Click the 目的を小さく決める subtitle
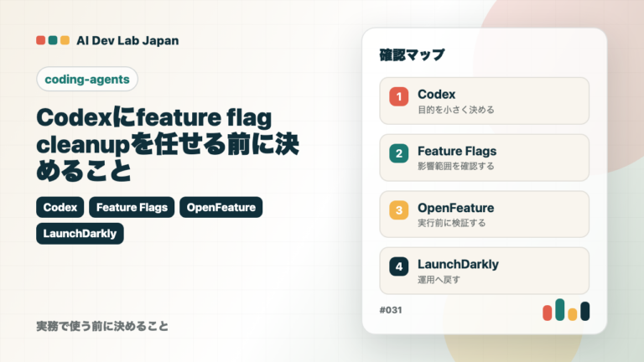Screen dimensions: 644x362 point(456,110)
